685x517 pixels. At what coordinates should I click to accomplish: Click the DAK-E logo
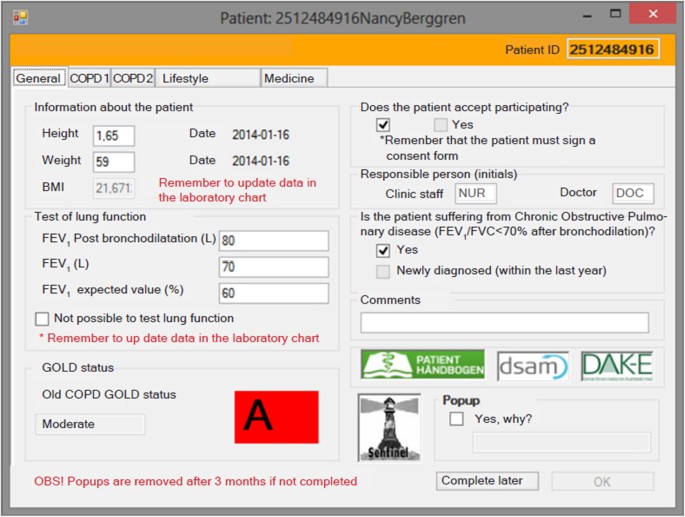616,366
